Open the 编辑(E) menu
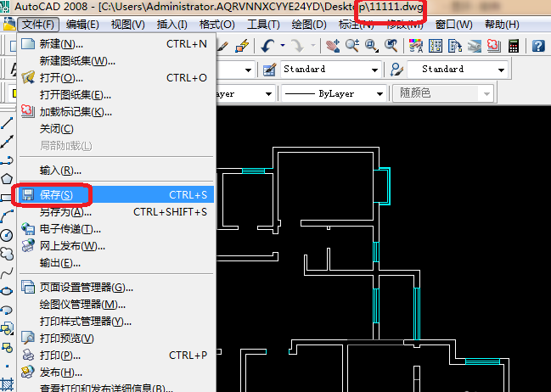 82,25
